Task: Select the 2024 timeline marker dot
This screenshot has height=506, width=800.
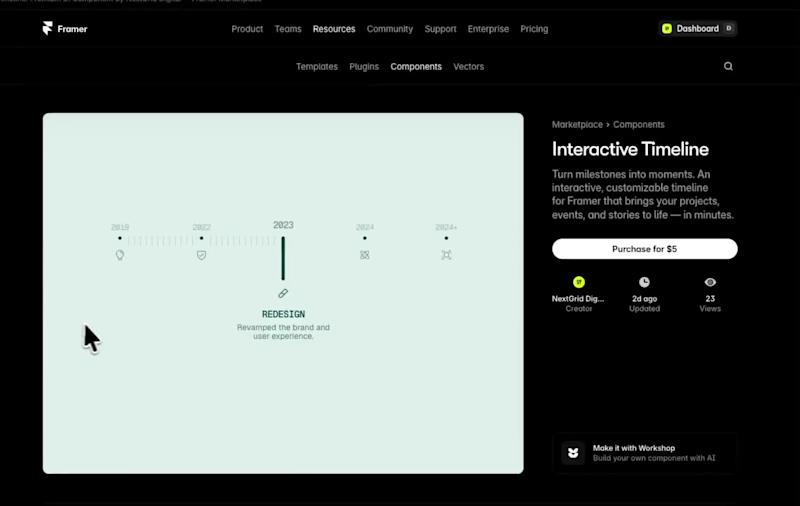Action: (365, 238)
